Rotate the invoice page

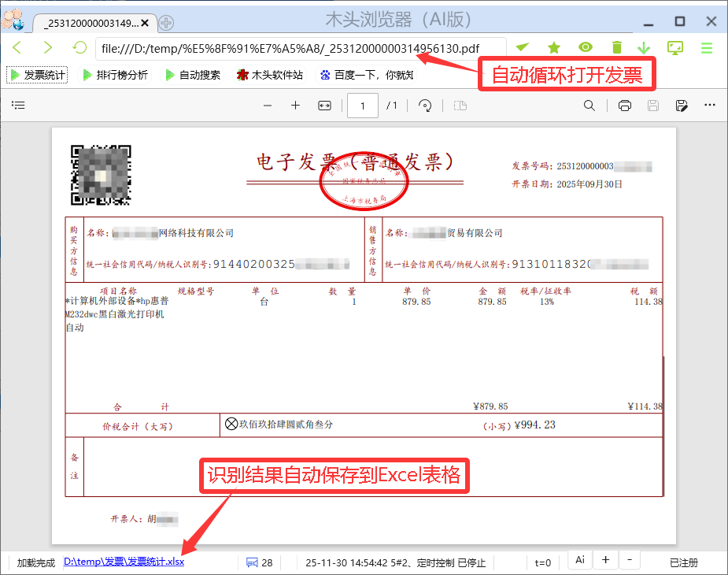tap(424, 105)
